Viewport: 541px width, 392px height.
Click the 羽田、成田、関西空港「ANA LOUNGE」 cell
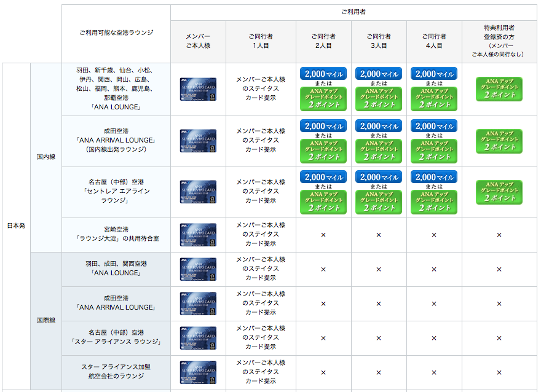coord(116,269)
